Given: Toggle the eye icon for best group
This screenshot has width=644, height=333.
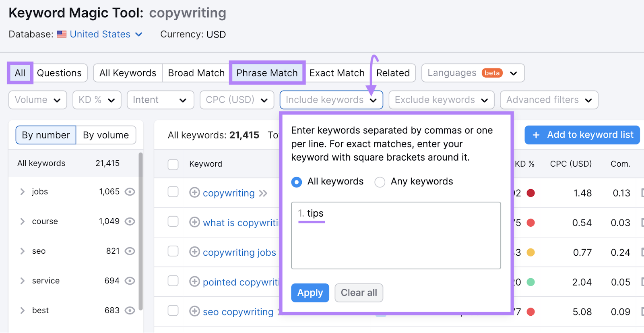Looking at the screenshot, I should 130,310.
